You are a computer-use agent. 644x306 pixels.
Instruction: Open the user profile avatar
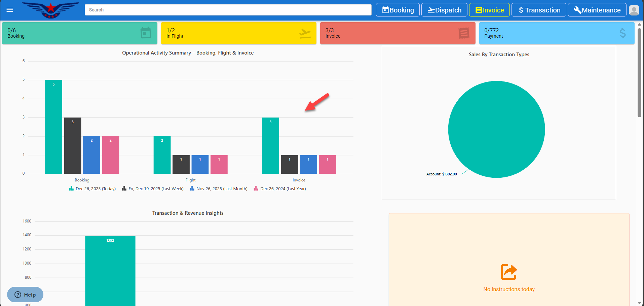pos(634,10)
